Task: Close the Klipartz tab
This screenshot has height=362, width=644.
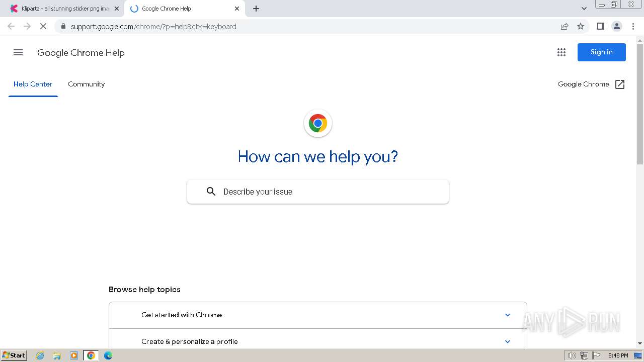Action: click(x=117, y=9)
